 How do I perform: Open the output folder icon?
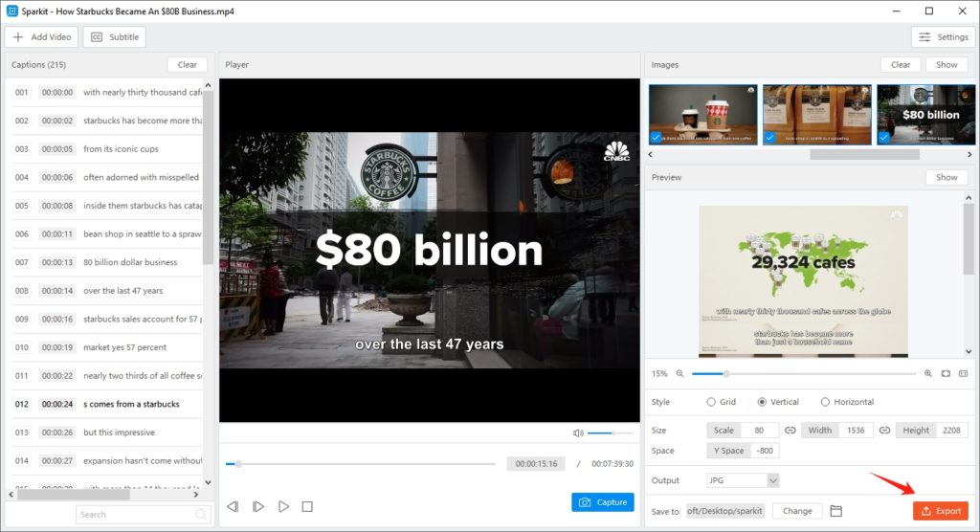tap(835, 511)
